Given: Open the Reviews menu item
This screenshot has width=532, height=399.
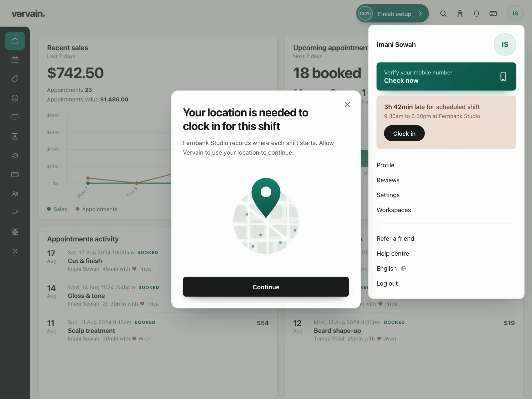Looking at the screenshot, I should (388, 180).
